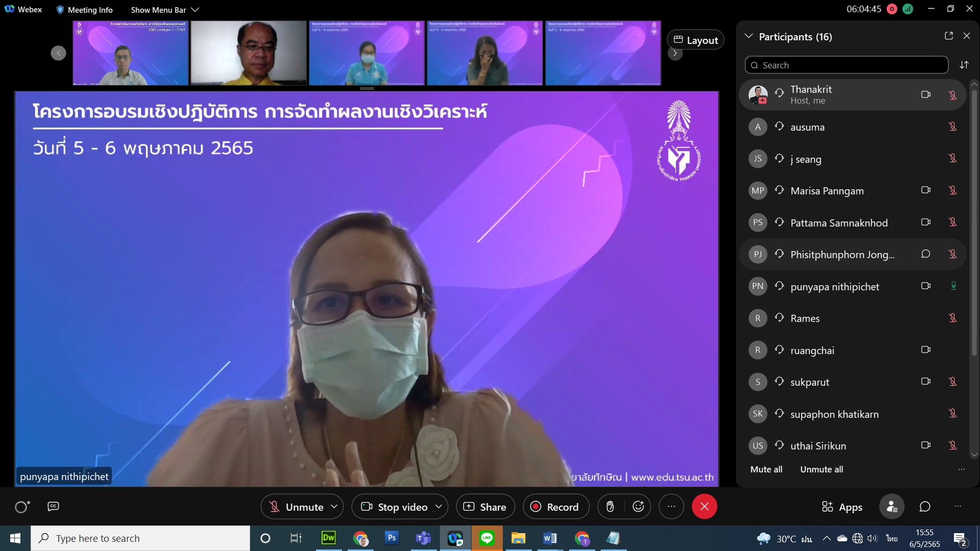980x551 pixels.
Task: Click Mute all button
Action: coord(766,469)
